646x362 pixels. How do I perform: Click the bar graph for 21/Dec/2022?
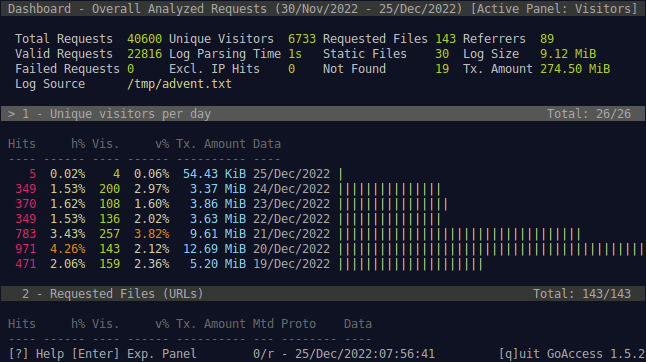pos(460,234)
